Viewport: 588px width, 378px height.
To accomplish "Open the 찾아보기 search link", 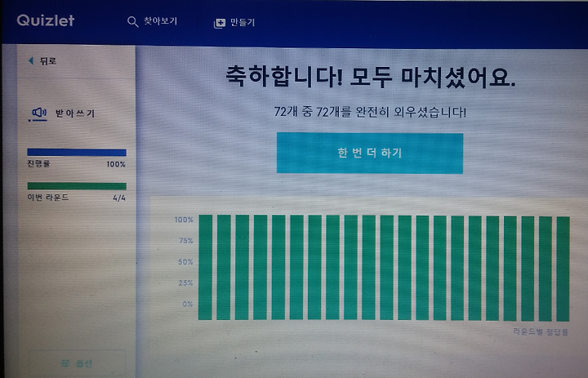I will click(160, 21).
